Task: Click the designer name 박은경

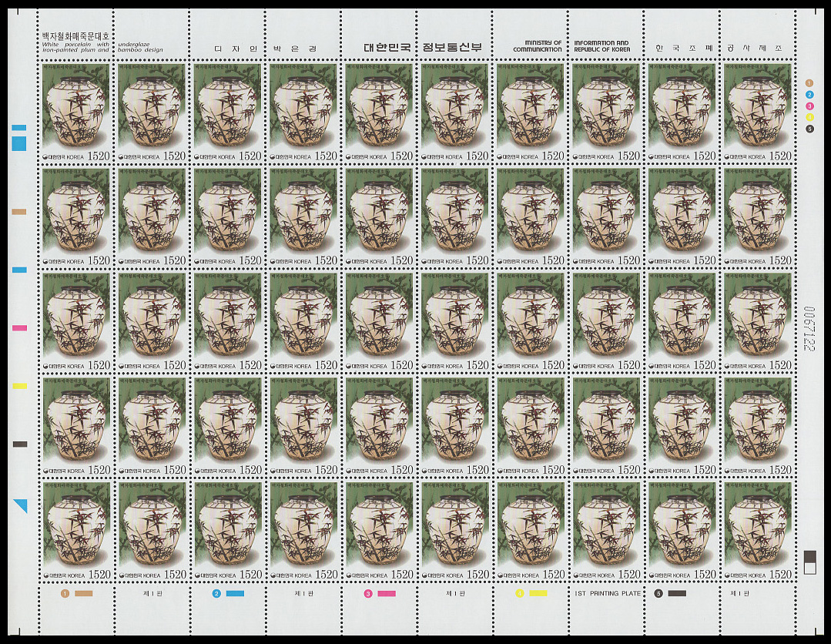Action: point(295,49)
